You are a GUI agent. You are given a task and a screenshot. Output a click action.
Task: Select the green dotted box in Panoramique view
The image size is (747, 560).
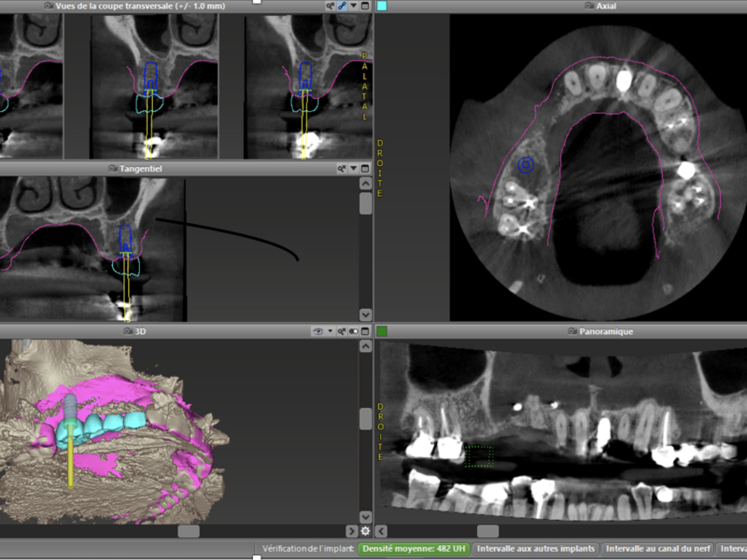pos(479,456)
